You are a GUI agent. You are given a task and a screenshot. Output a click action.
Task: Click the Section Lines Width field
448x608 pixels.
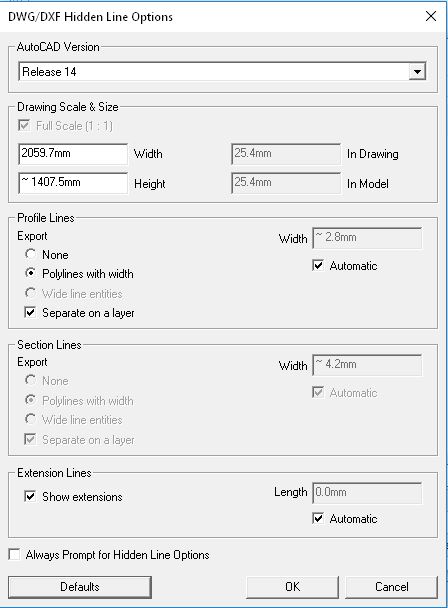click(x=367, y=365)
